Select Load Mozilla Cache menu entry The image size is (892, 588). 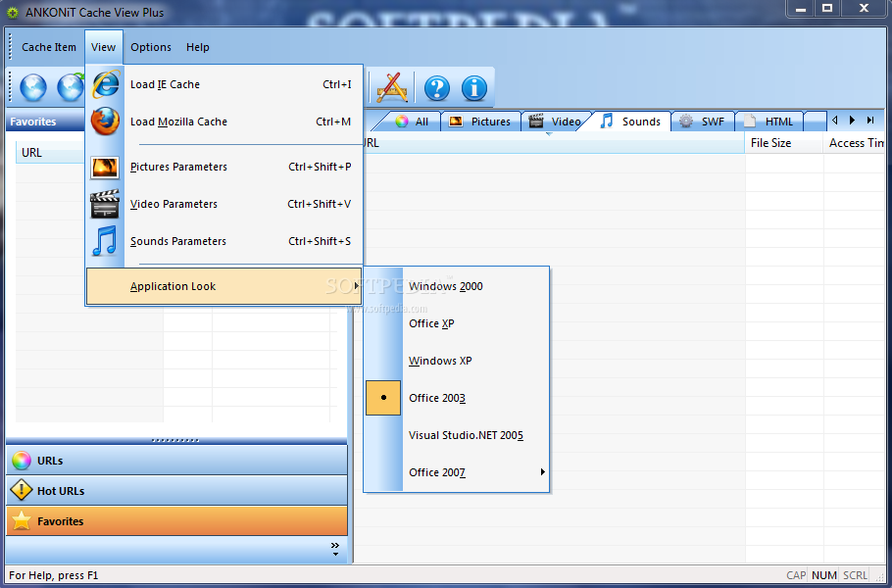coord(224,122)
